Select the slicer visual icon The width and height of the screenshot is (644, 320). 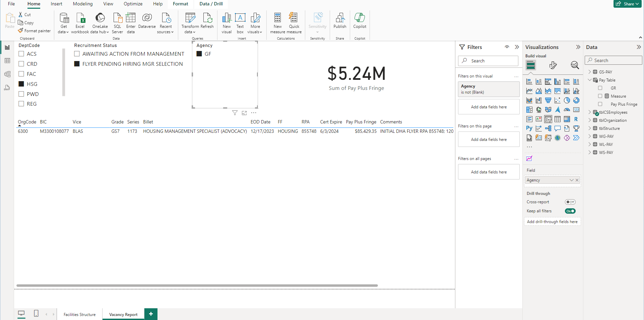point(548,119)
